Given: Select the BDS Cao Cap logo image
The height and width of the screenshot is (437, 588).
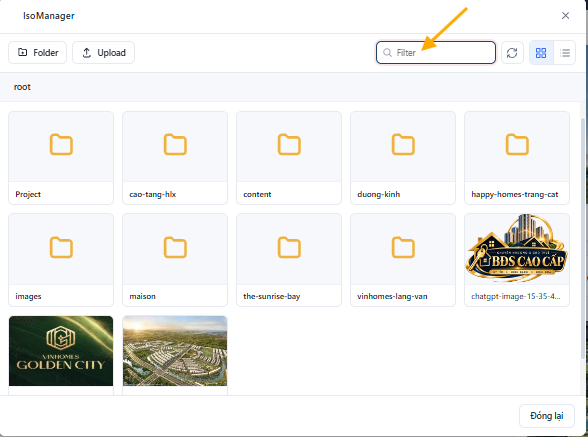Looking at the screenshot, I should 517,260.
